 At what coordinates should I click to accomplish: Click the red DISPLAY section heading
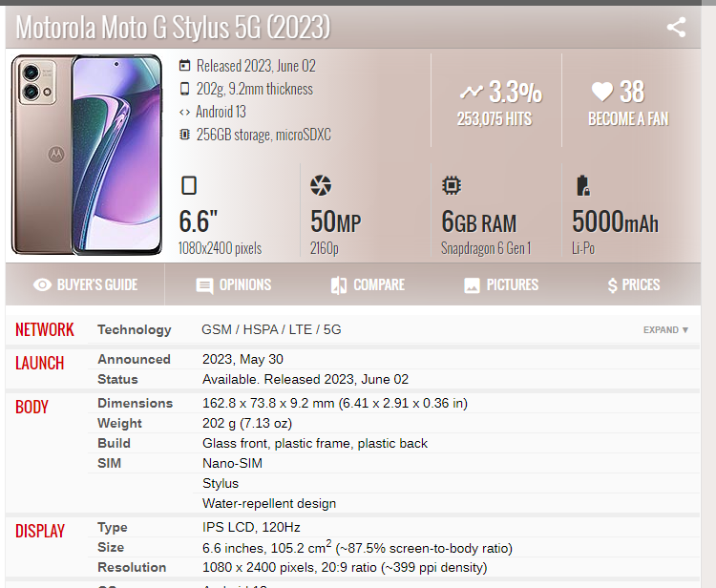click(x=40, y=531)
